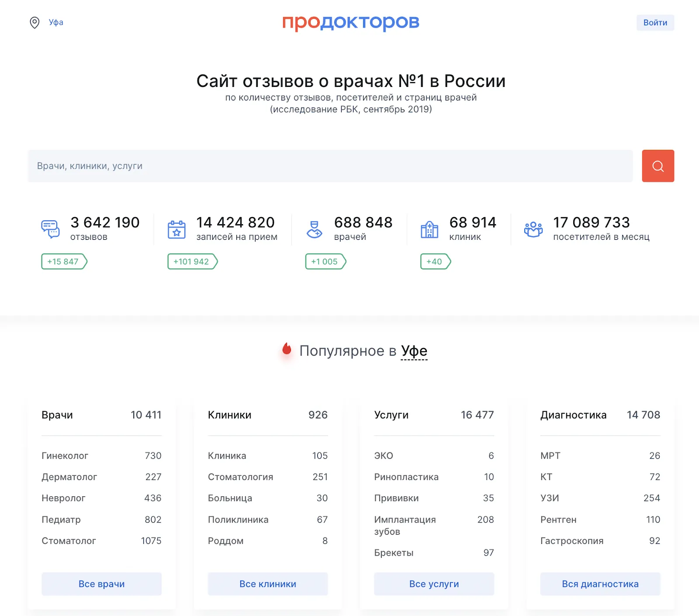Click the doctor figure icon

pos(314,229)
